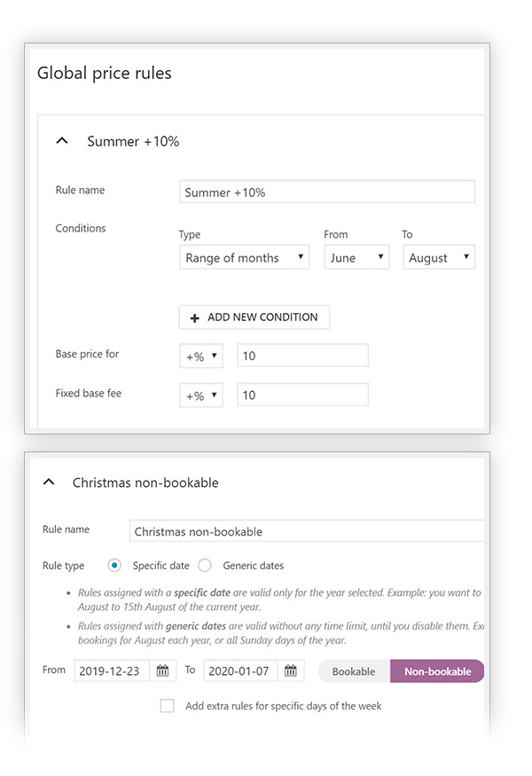Click the Base price for label
Screen dimensions: 532x776
(87, 354)
